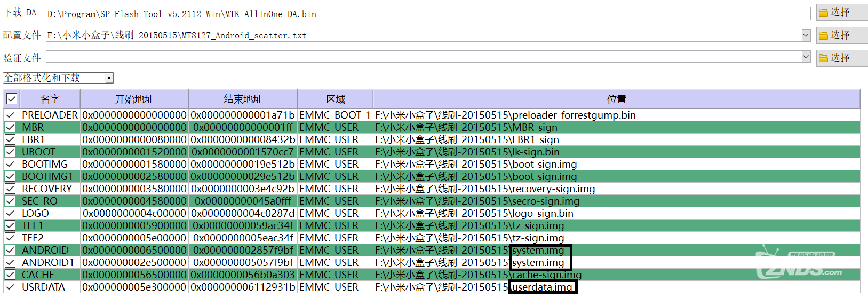
Task: Uncheck the PRELOADER partition checkbox
Action: tap(10, 115)
